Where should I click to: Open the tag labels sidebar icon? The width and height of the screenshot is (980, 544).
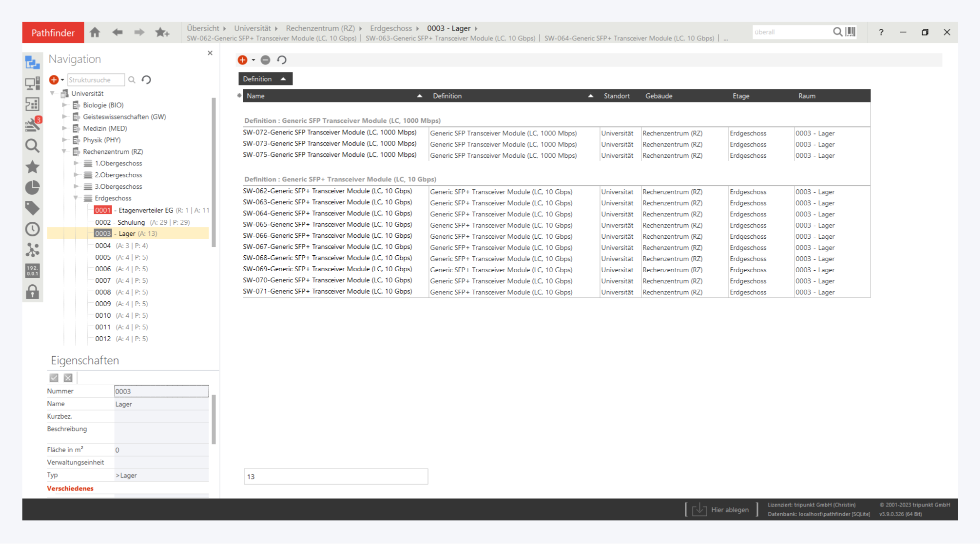pos(32,208)
